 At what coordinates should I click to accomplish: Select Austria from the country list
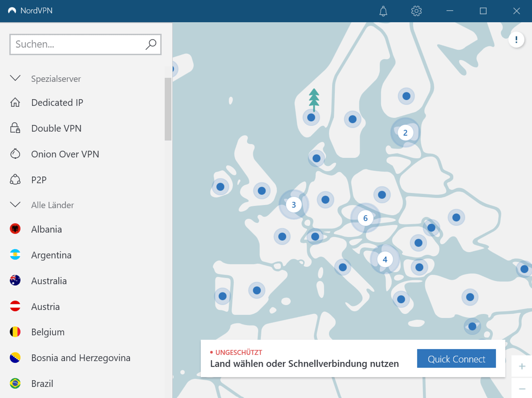coord(45,307)
